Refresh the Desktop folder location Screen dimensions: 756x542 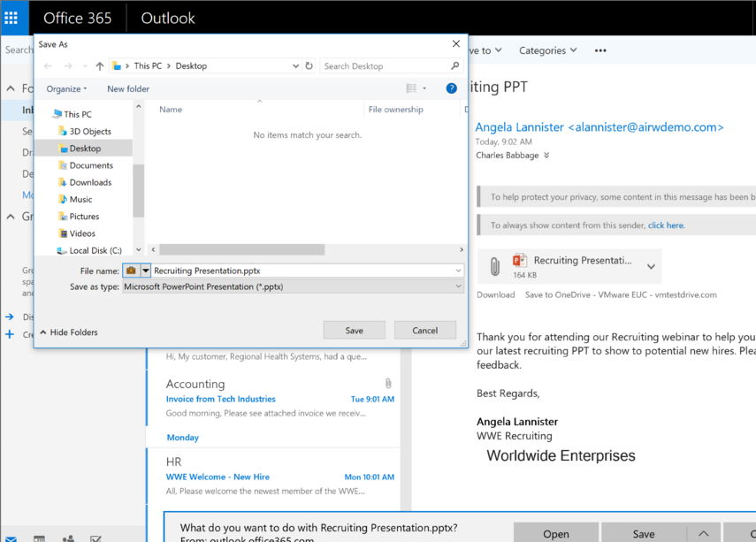[x=309, y=66]
